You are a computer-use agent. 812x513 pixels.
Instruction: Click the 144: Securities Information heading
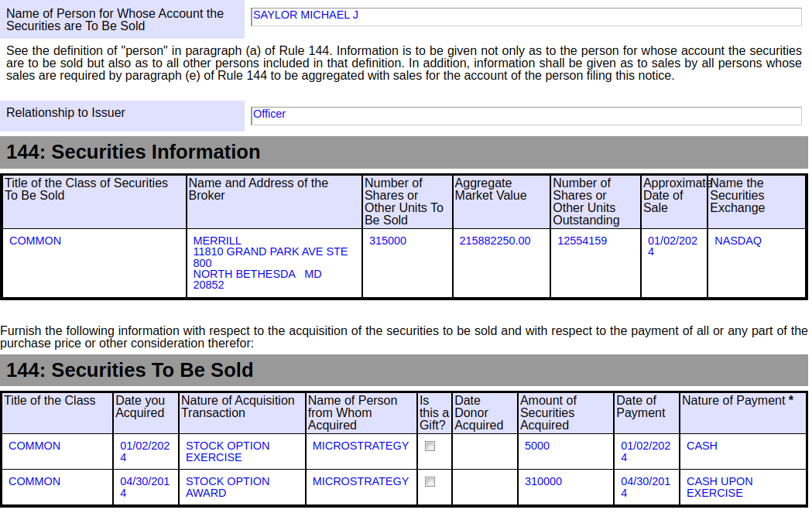[x=133, y=152]
